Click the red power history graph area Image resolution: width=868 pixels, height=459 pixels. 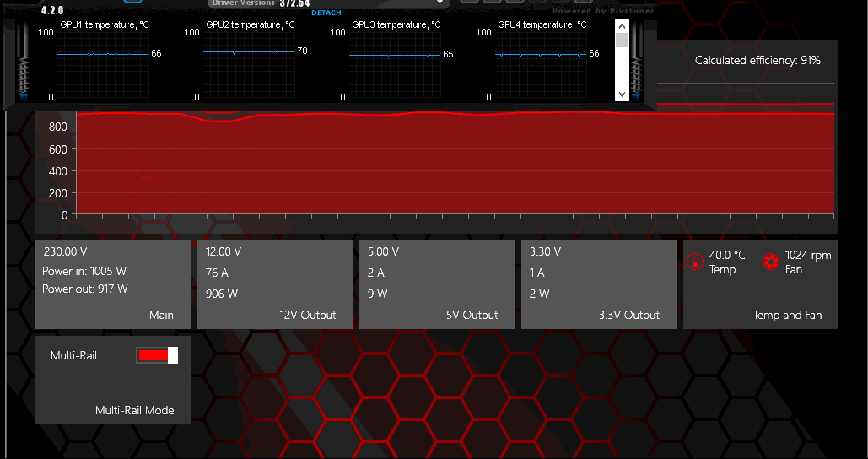pos(455,164)
